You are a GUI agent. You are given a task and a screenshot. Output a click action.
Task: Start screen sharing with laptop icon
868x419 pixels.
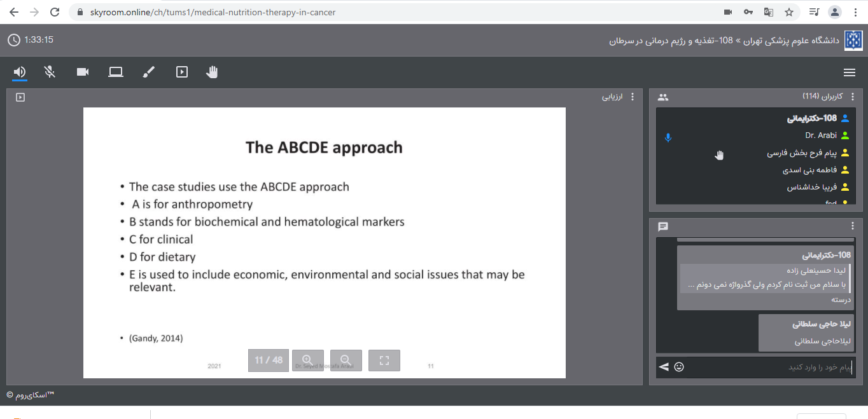pyautogui.click(x=116, y=72)
